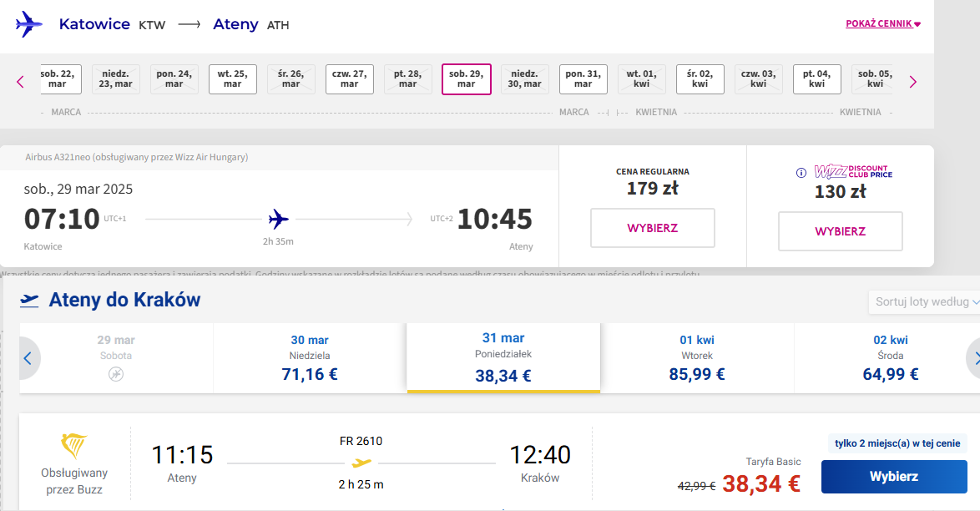Select the wt. 25, mar date tab
980x511 pixels.
coord(233,79)
